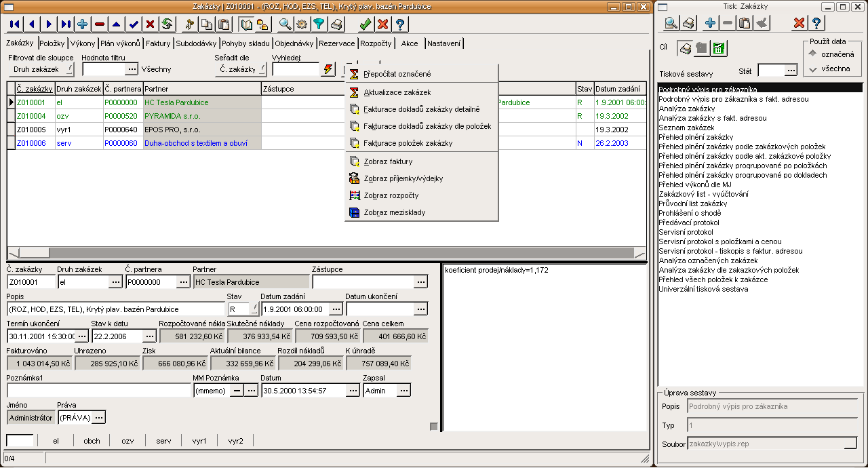Open print preview in the Tisk window
Viewport: 868px width, 468px height.
tap(671, 23)
